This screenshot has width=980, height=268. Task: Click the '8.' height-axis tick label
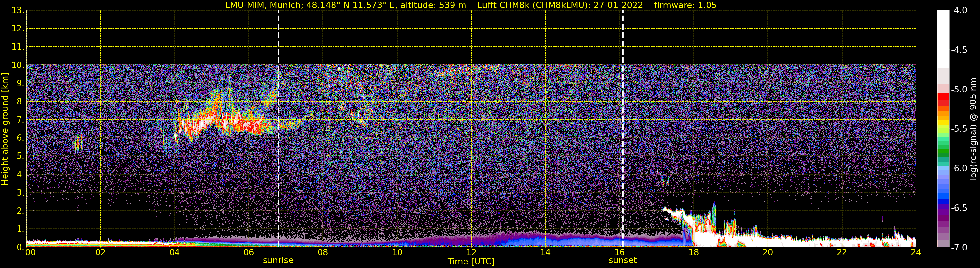(x=20, y=102)
